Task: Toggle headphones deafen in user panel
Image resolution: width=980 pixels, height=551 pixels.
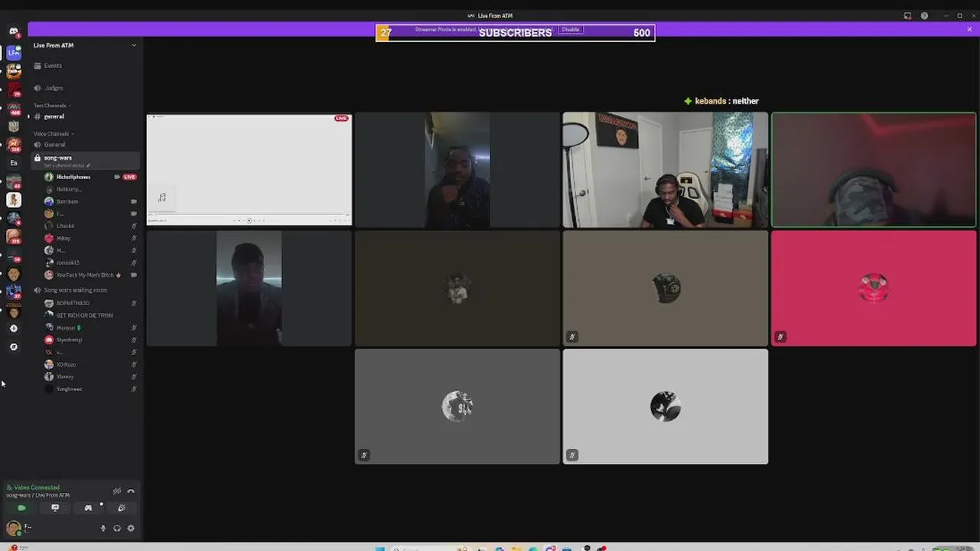Action: pyautogui.click(x=117, y=528)
